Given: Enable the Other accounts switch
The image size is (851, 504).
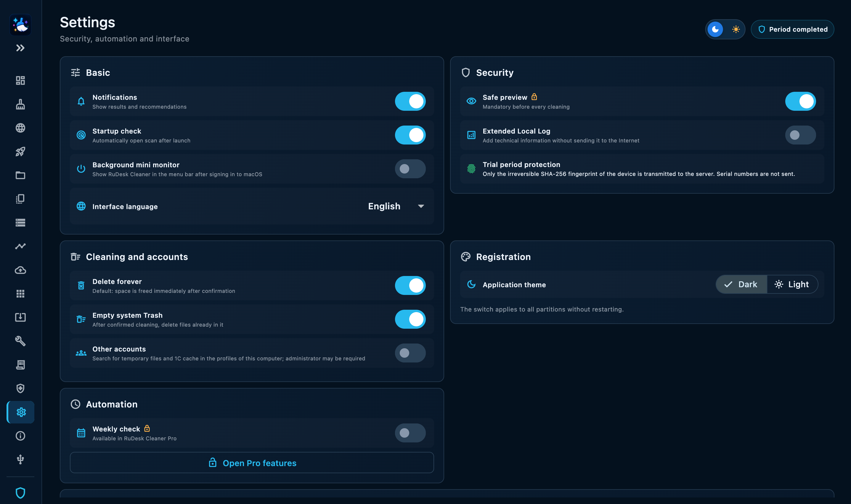Looking at the screenshot, I should [410, 353].
